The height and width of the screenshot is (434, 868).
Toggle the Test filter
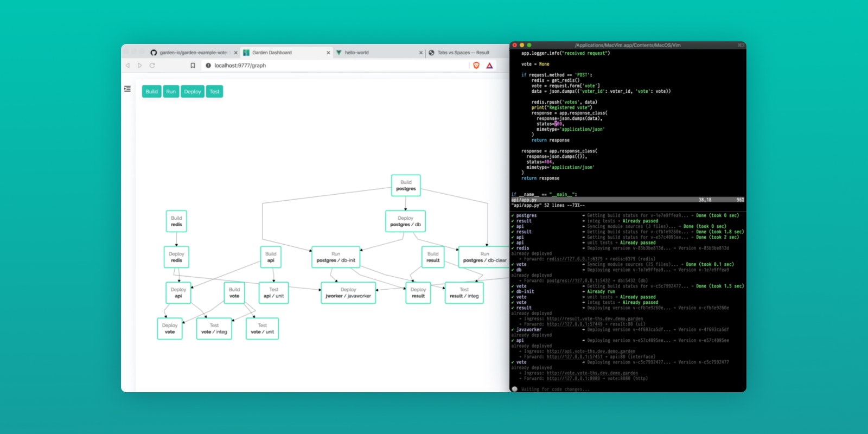[x=215, y=92]
